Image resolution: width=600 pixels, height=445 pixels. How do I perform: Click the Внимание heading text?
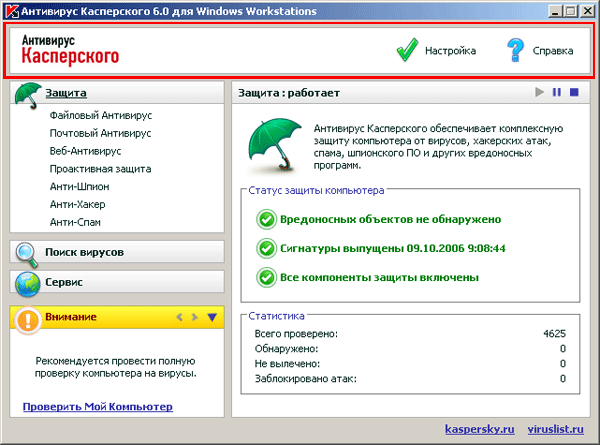tap(71, 317)
